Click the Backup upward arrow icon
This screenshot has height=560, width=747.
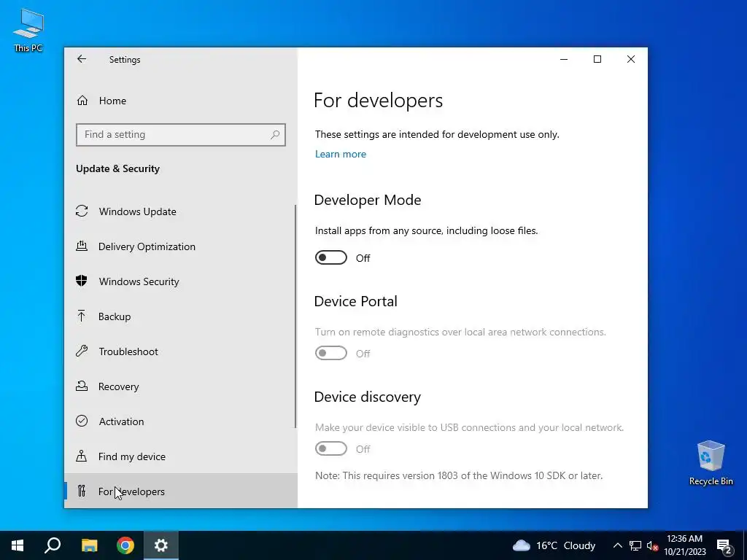pos(82,316)
